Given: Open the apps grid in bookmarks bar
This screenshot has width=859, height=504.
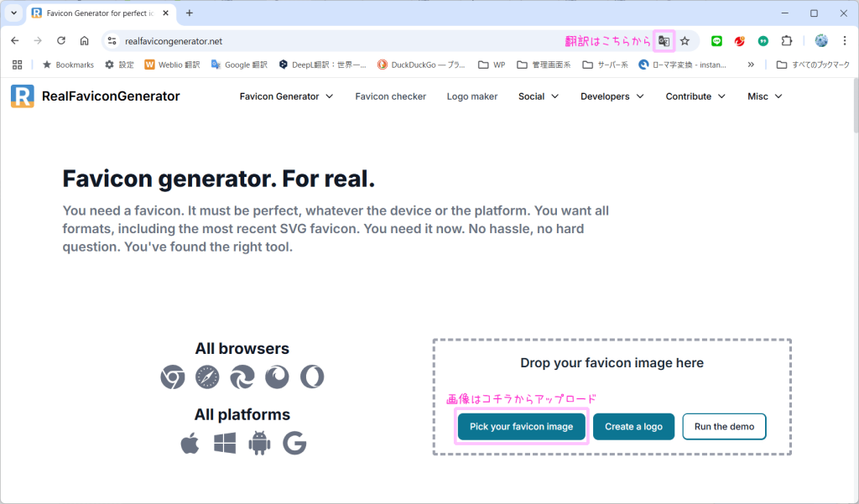Looking at the screenshot, I should pos(17,65).
